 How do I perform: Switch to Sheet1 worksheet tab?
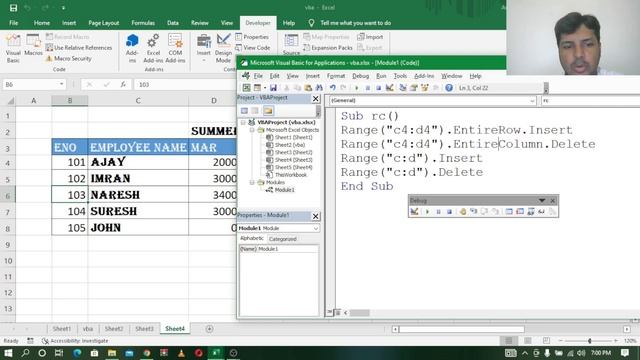[62, 329]
